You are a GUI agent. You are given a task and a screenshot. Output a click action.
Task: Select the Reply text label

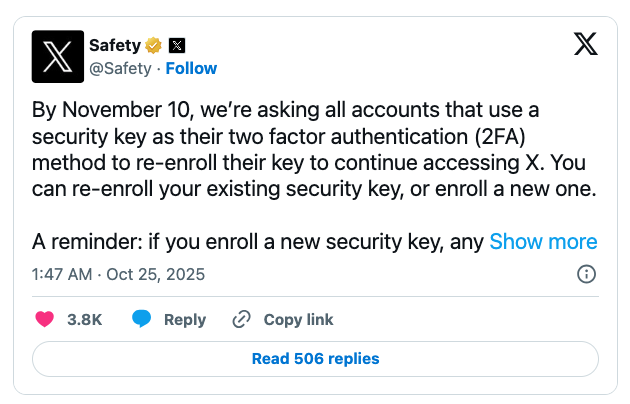pos(184,320)
